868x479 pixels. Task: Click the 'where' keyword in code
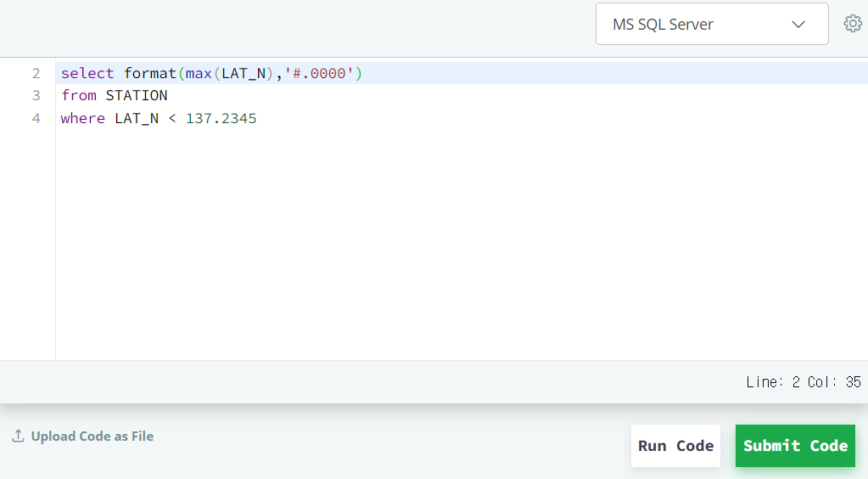coord(82,118)
